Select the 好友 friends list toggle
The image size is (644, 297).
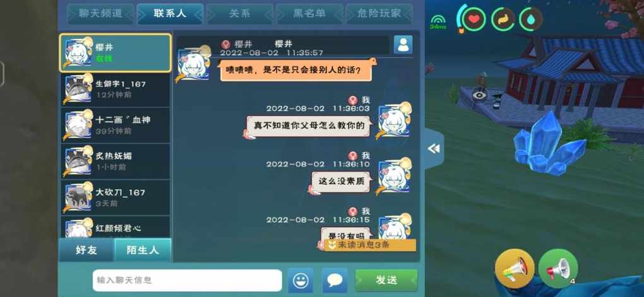(x=86, y=250)
